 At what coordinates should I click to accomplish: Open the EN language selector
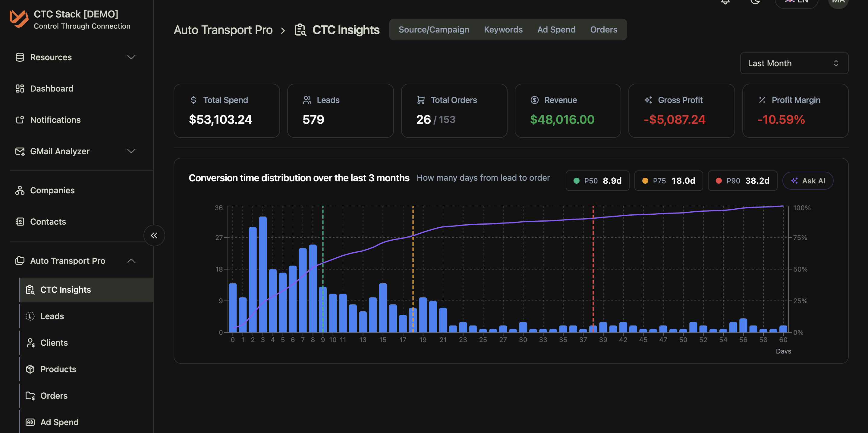tap(796, 2)
